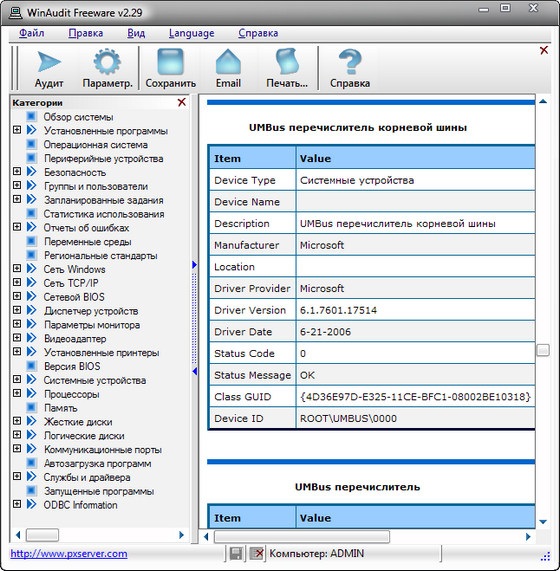Click the report pane's horizontal scrollbar right arrow
The height and width of the screenshot is (571, 560).
click(528, 536)
